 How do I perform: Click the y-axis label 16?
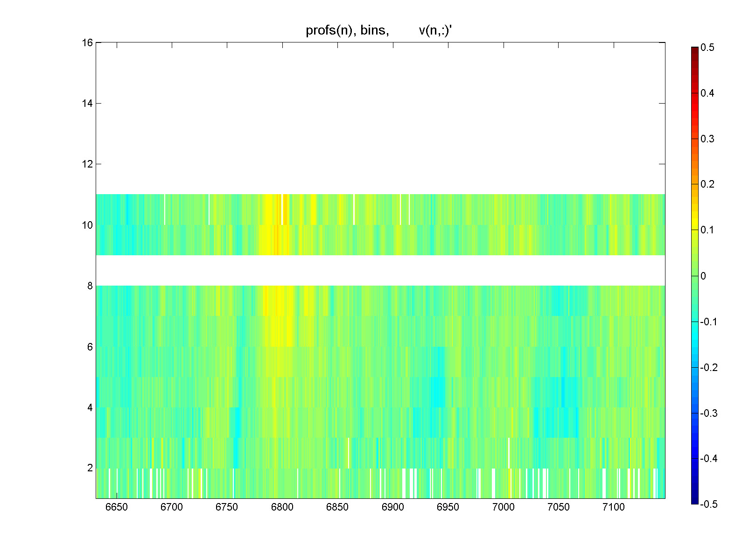click(87, 42)
